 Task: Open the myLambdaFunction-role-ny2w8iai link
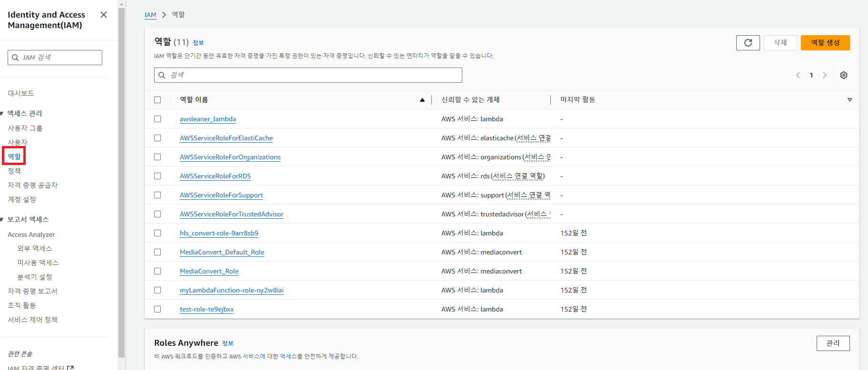click(232, 290)
